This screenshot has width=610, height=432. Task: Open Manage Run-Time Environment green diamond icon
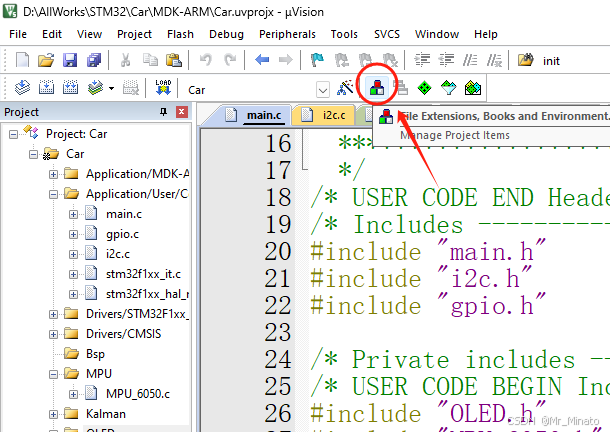coord(424,88)
